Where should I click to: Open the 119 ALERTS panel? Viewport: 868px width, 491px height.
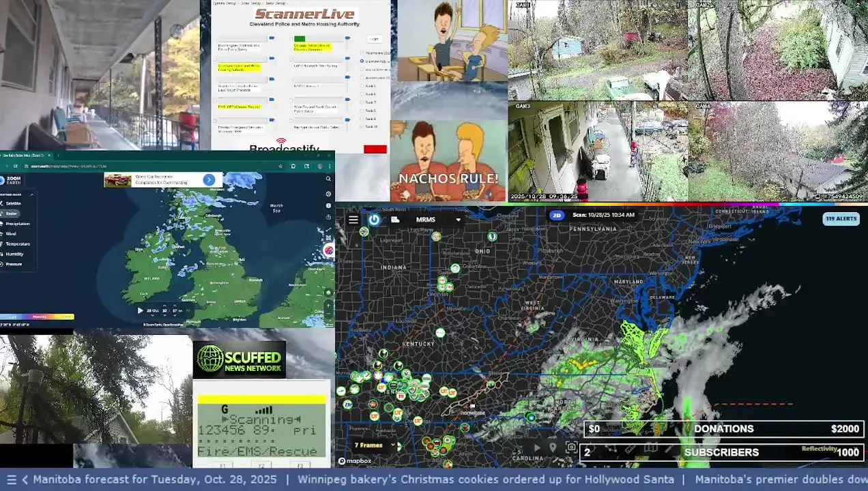[x=841, y=219]
